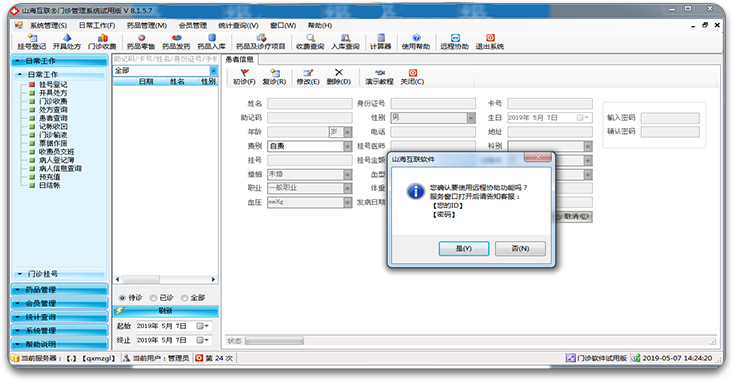Open the 收费查询 search tool
733x381 pixels.
pos(310,42)
